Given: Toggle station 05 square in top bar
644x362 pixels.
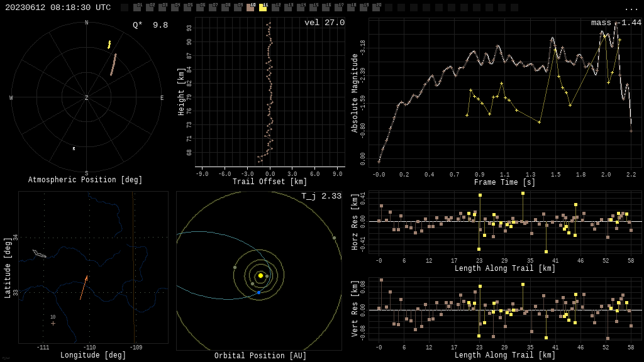Looking at the screenshot, I should point(187,8).
